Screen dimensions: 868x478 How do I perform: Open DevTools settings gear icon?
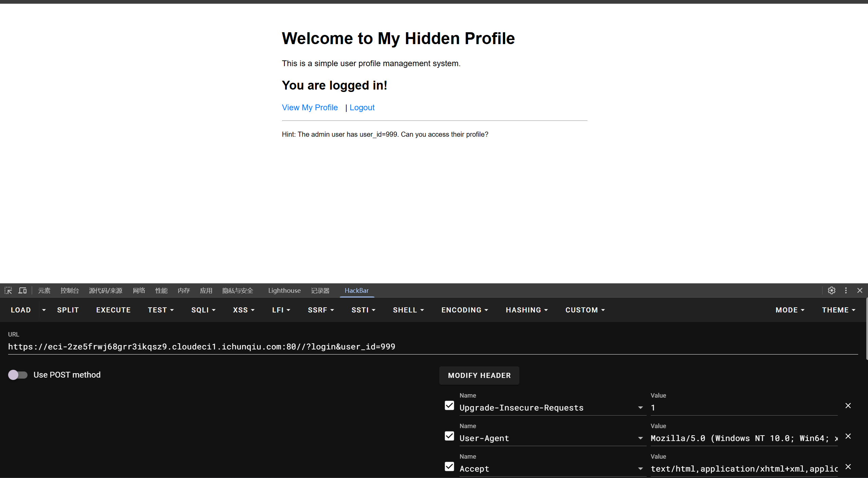tap(831, 290)
